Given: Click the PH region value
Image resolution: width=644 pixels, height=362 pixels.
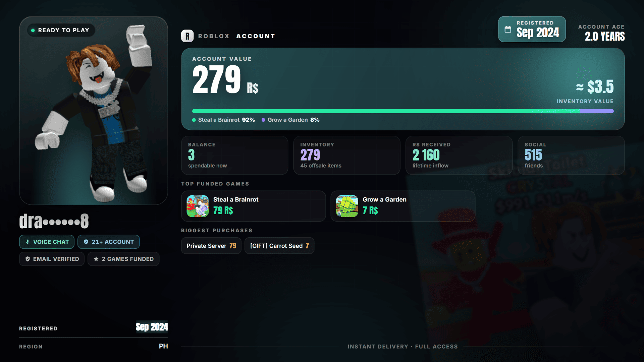Looking at the screenshot, I should pyautogui.click(x=163, y=346).
